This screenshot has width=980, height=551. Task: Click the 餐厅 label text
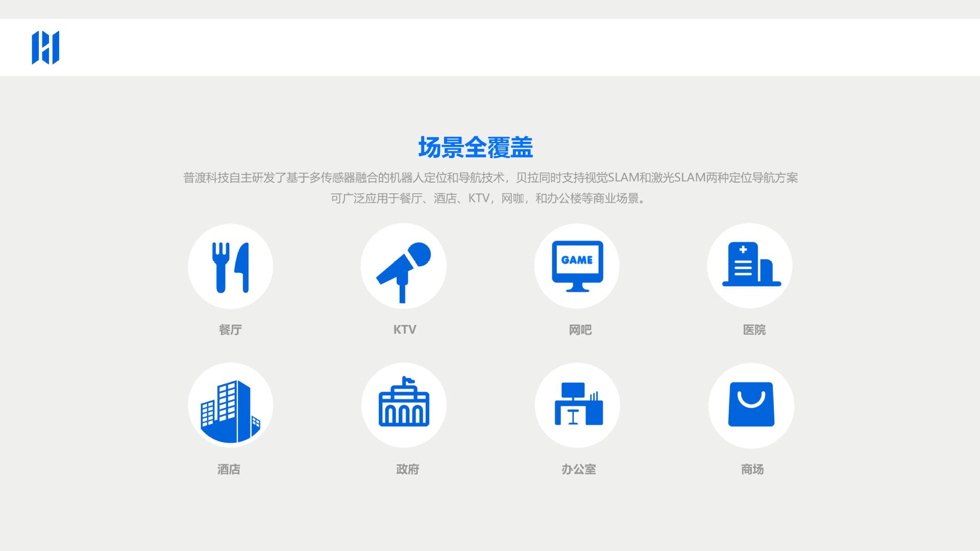point(230,330)
